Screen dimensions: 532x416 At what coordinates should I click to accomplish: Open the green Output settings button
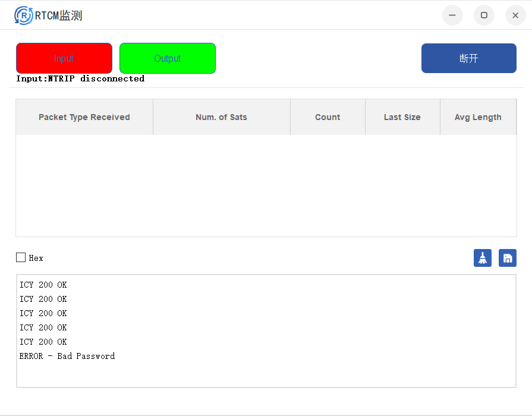pyautogui.click(x=168, y=58)
